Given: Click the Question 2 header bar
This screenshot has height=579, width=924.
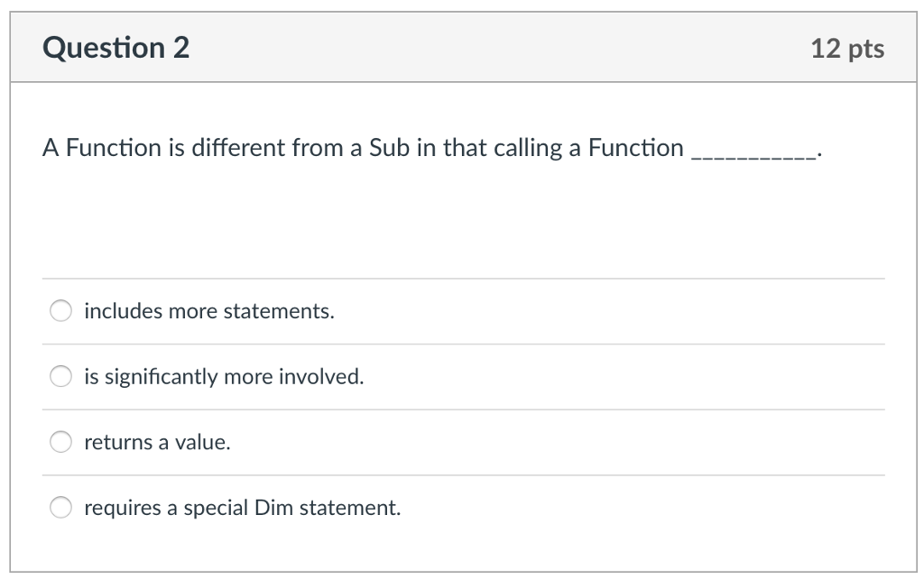Looking at the screenshot, I should point(462,48).
